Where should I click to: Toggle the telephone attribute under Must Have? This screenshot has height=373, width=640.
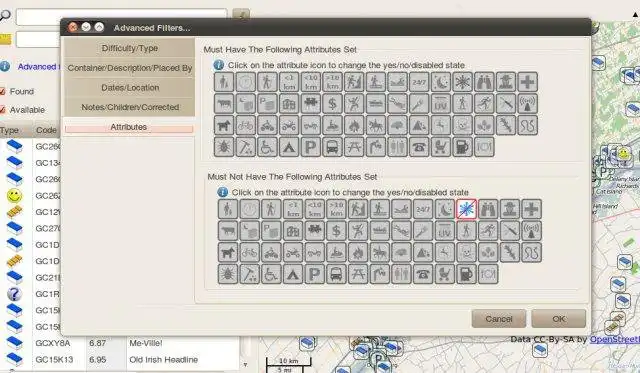point(419,147)
